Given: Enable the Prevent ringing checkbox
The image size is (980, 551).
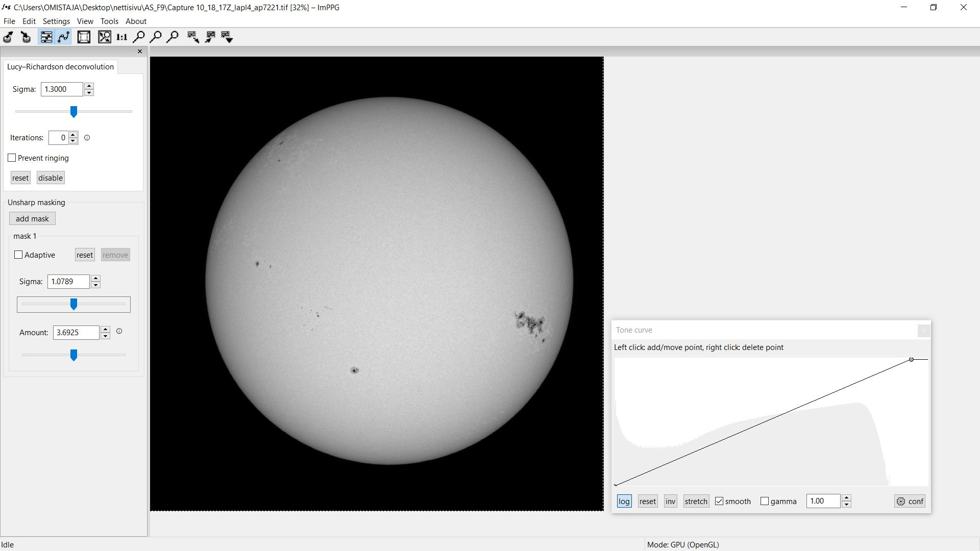Looking at the screenshot, I should (x=12, y=158).
